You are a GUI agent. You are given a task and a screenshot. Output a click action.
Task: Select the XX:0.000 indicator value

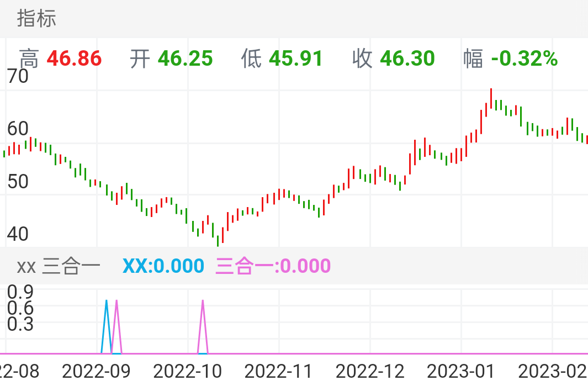click(163, 266)
